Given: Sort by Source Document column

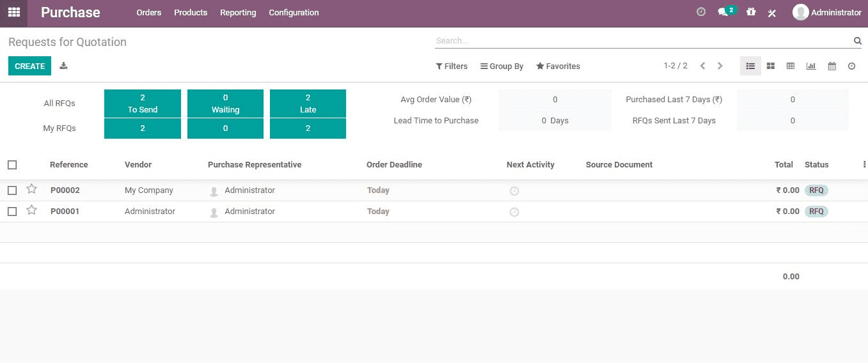Looking at the screenshot, I should (x=619, y=165).
